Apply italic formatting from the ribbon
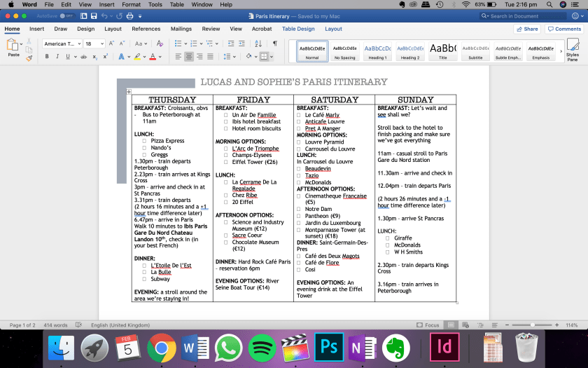The height and width of the screenshot is (368, 588). [57, 57]
